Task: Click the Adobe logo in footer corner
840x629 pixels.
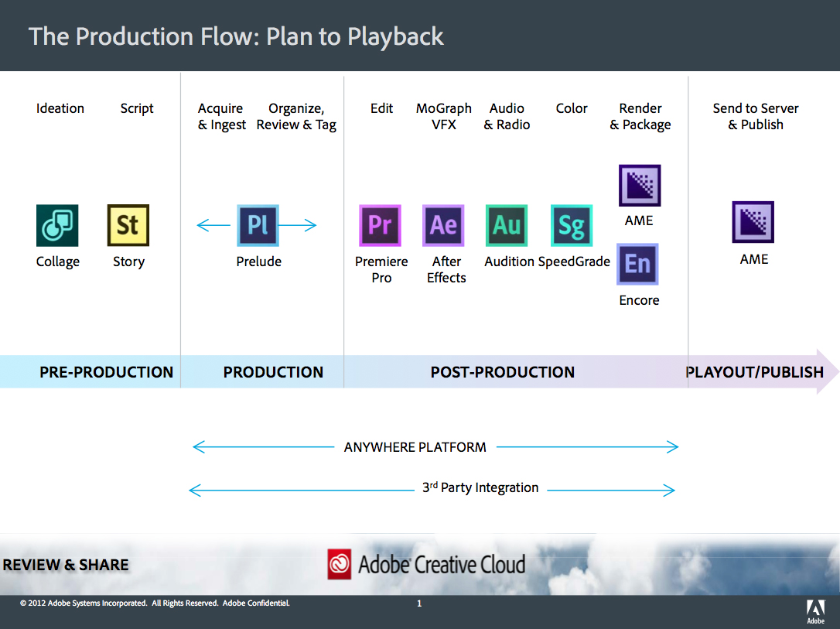Action: coord(816,612)
